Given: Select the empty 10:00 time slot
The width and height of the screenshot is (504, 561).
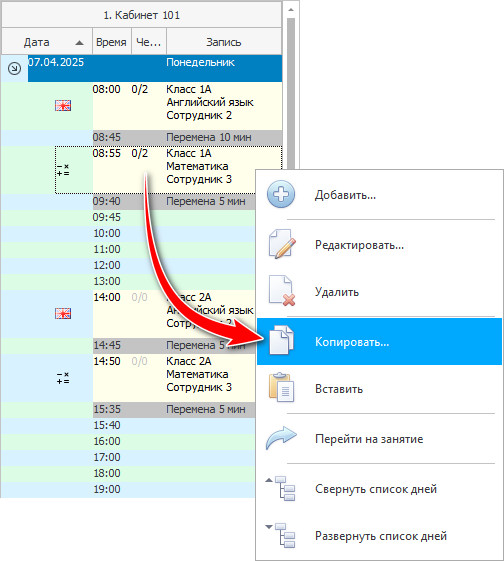Looking at the screenshot, I should (174, 233).
